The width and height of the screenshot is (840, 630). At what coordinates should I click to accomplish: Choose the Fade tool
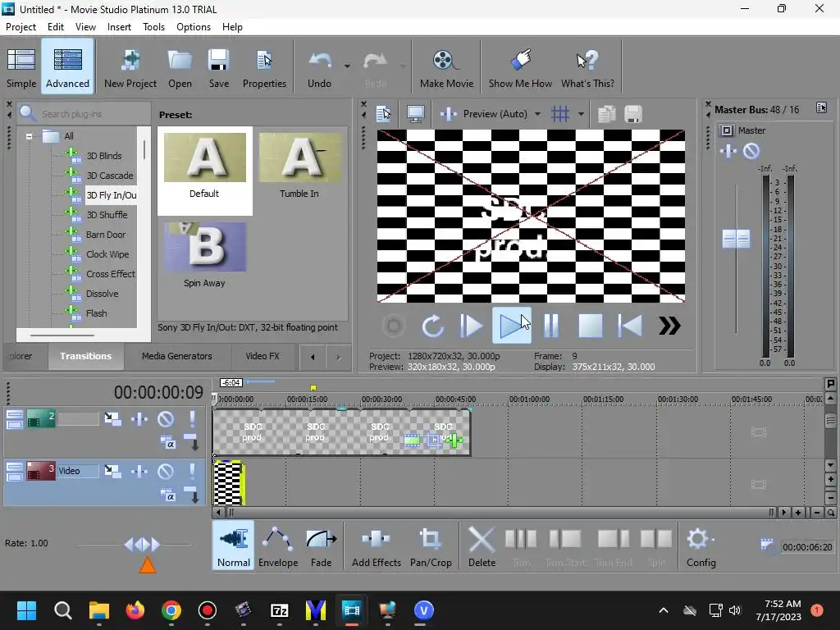pos(321,546)
